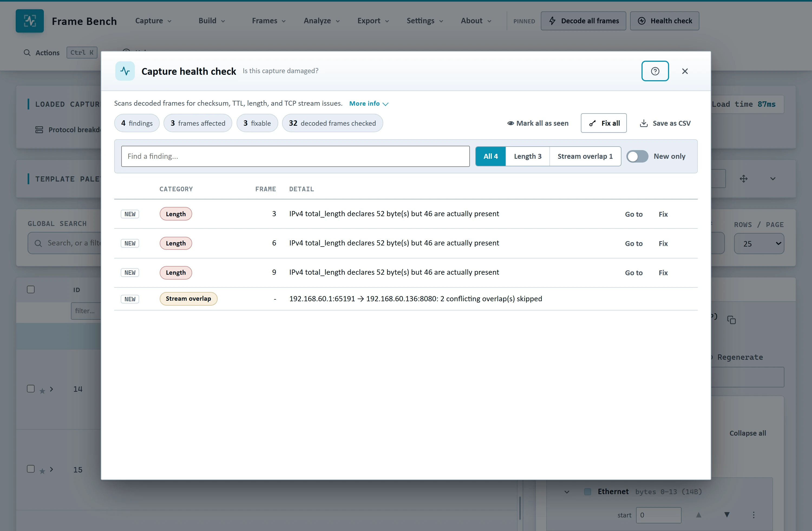Go to frame 3 finding
The image size is (812, 531).
click(x=634, y=214)
